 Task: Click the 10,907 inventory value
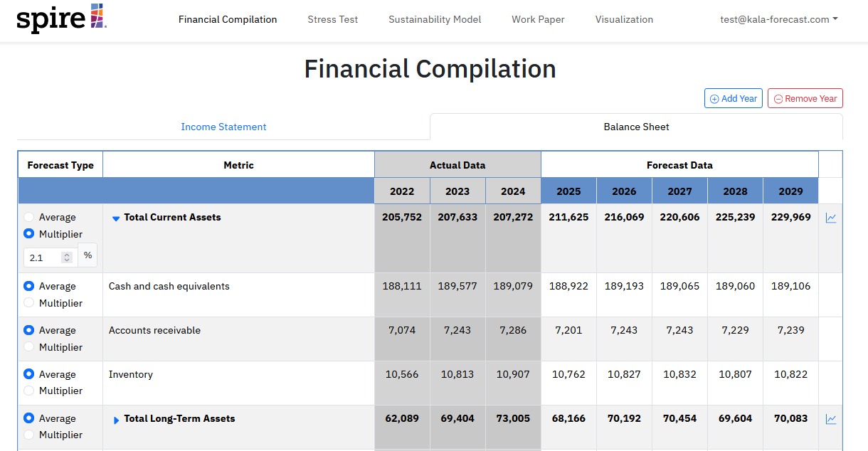point(513,374)
